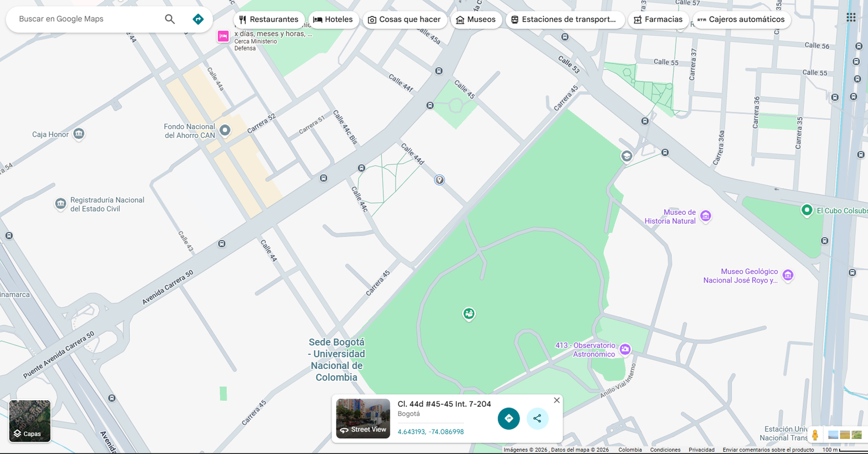
Task: Click the share icon in the location card
Action: (x=537, y=418)
